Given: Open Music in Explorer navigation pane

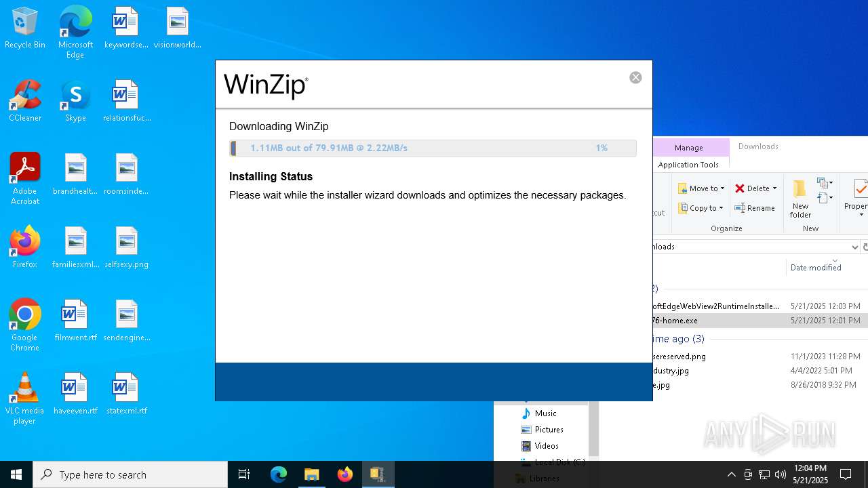Looking at the screenshot, I should pos(545,413).
